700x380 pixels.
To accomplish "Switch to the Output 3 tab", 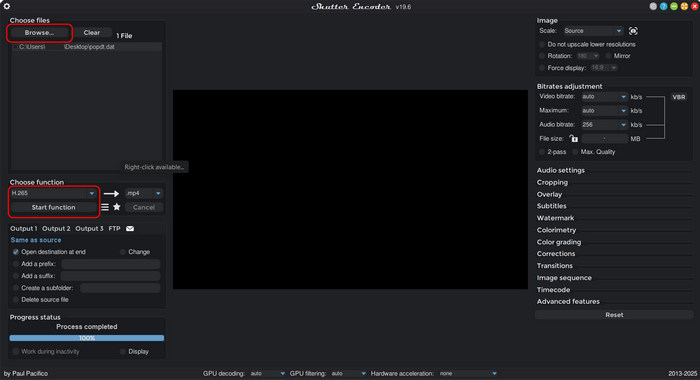I will [x=89, y=229].
